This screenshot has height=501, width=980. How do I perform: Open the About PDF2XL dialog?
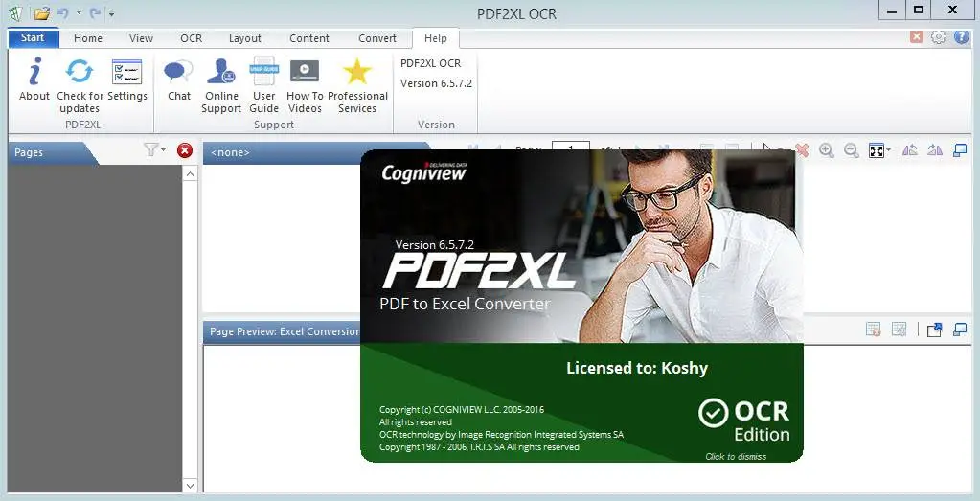[34, 79]
